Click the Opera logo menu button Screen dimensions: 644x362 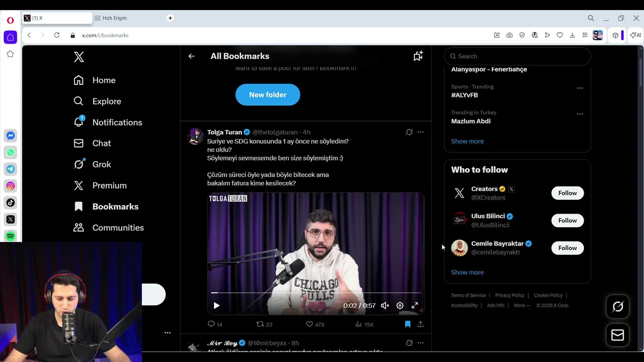(10, 21)
